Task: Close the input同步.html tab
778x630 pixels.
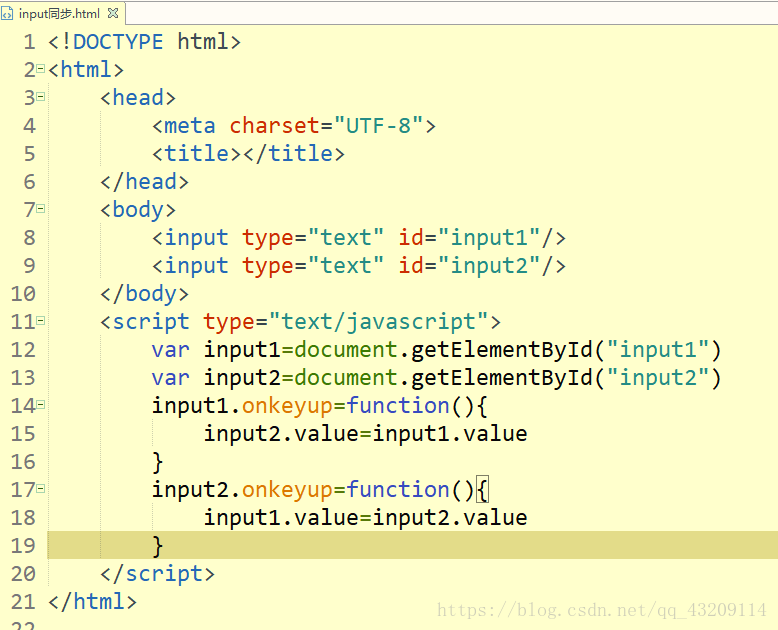Action: coord(113,13)
